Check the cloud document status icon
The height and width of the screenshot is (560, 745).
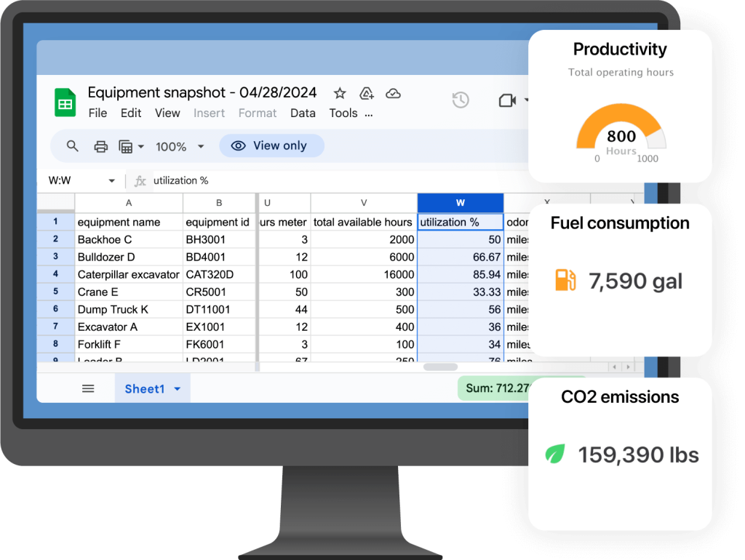click(393, 93)
